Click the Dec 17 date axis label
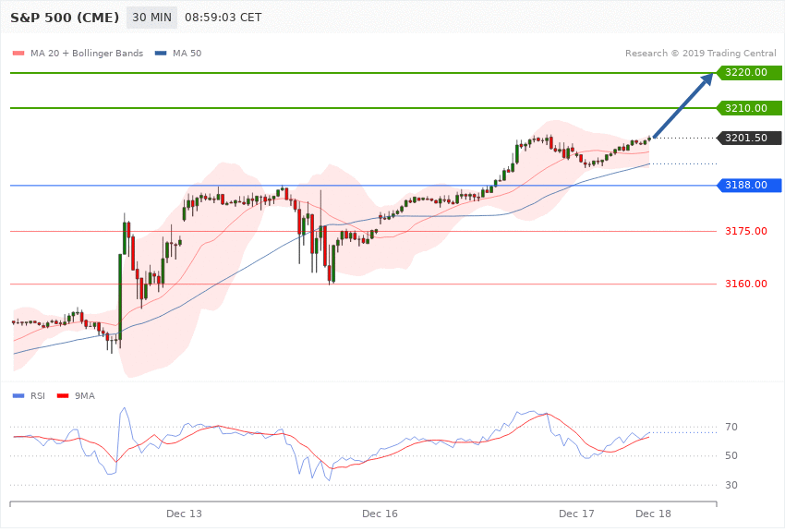This screenshot has width=785, height=532. (x=576, y=514)
